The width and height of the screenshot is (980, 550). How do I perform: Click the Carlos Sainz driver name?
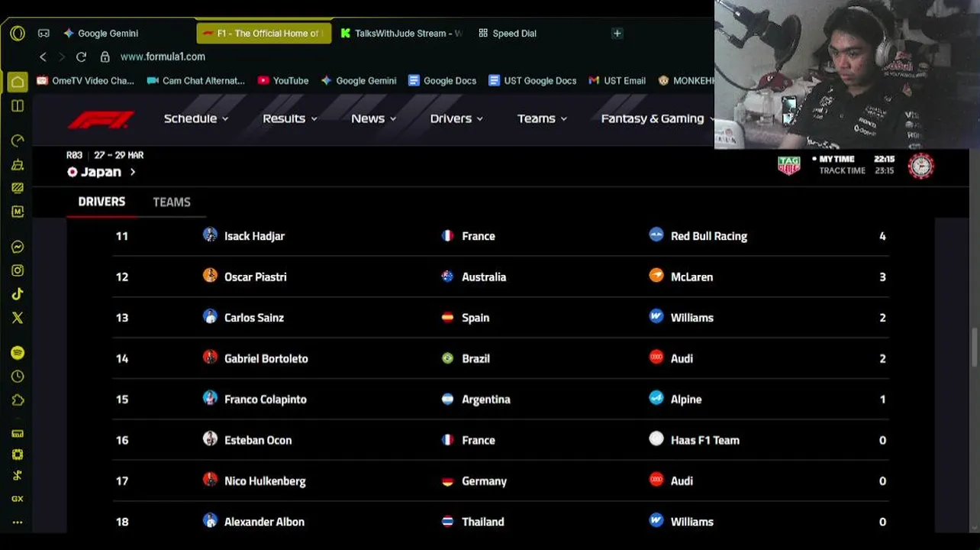click(254, 318)
